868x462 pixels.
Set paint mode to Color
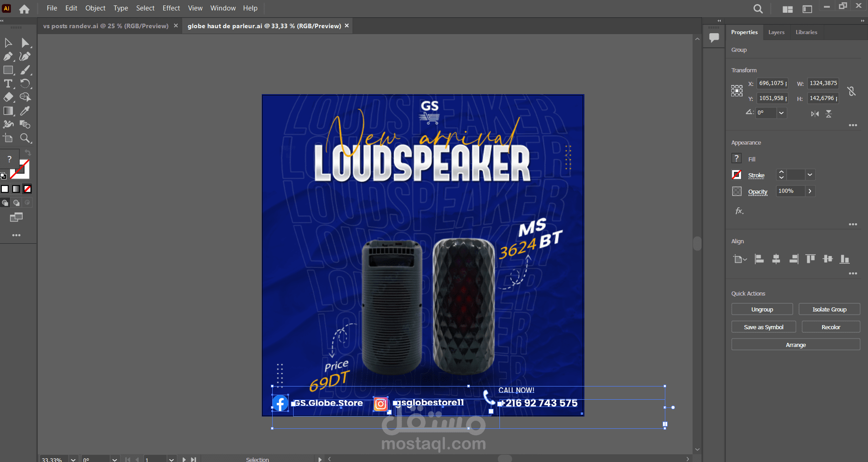tap(5, 189)
